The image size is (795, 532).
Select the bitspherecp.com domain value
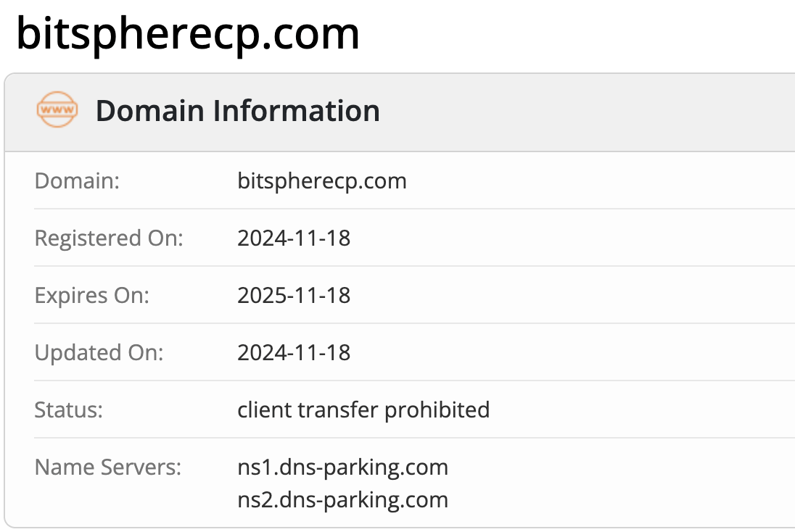click(322, 180)
